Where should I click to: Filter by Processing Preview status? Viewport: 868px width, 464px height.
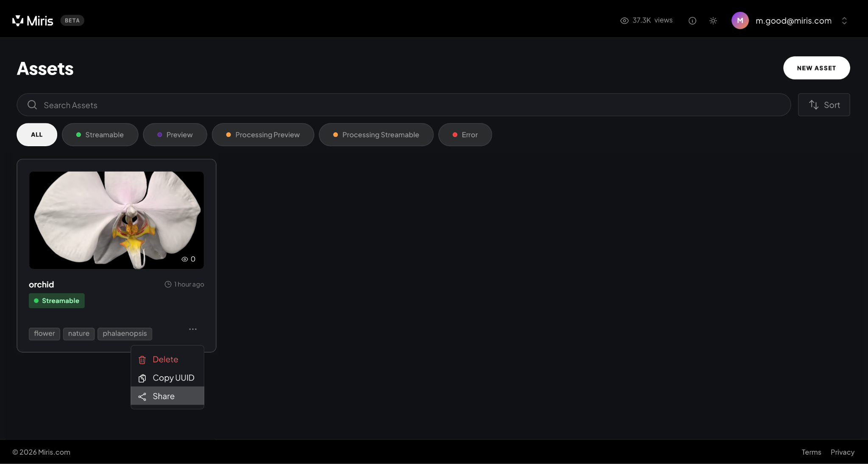(x=263, y=135)
